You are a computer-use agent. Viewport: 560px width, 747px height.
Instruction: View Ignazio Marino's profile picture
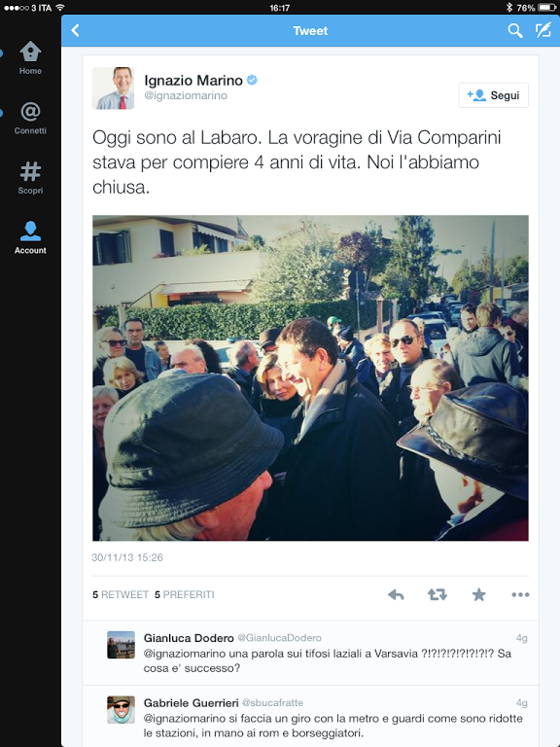(114, 89)
